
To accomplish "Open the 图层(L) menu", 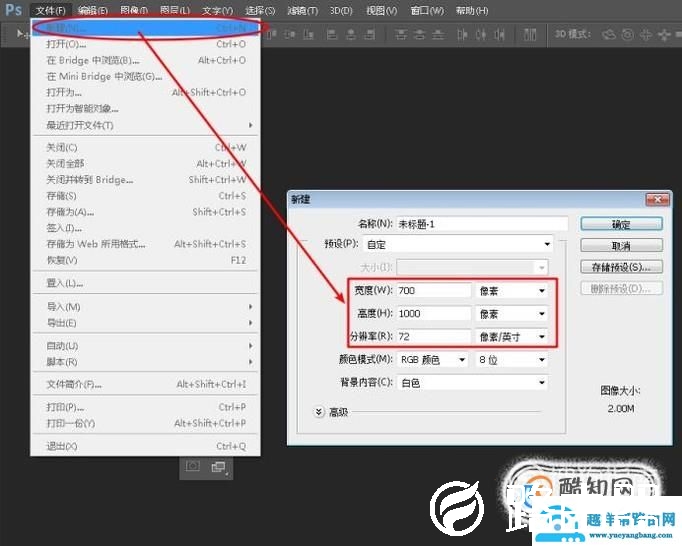I will pos(175,10).
